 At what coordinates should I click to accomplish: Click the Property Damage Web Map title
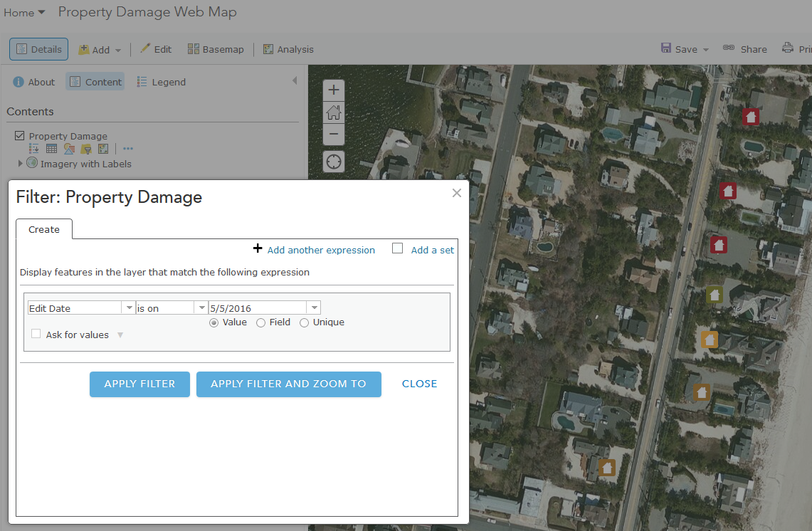coord(147,12)
